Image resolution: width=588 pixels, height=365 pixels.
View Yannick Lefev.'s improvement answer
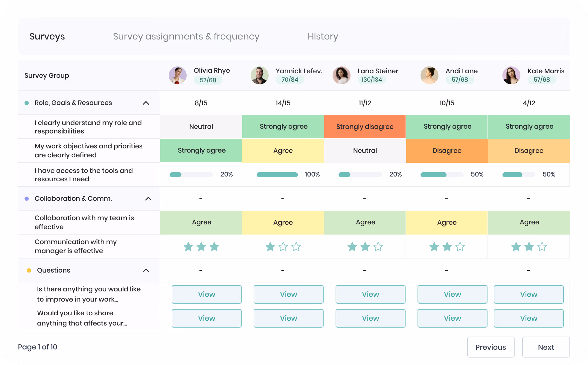point(289,294)
